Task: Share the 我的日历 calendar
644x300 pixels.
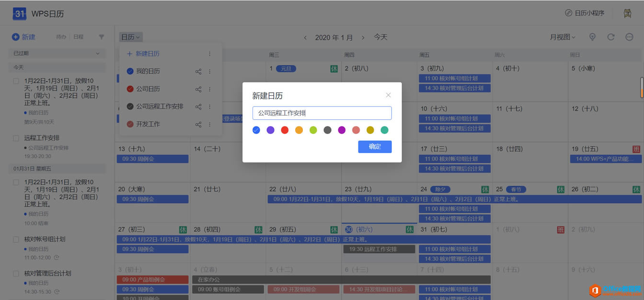Action: [198, 71]
